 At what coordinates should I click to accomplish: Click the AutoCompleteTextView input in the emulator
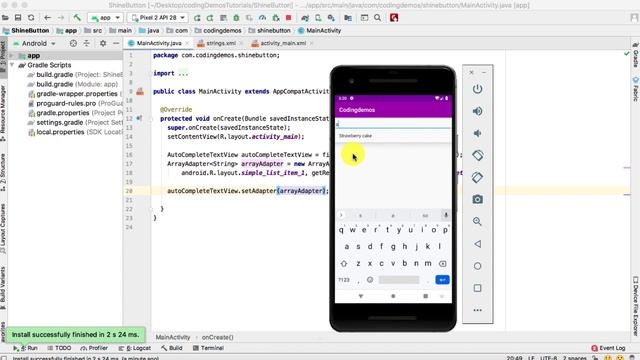coord(393,124)
